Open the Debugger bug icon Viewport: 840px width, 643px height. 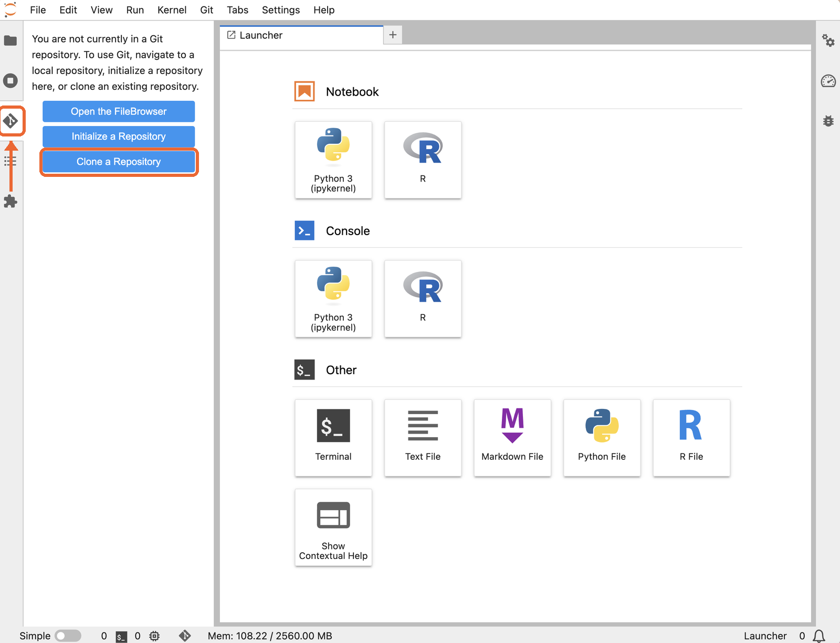(x=828, y=121)
